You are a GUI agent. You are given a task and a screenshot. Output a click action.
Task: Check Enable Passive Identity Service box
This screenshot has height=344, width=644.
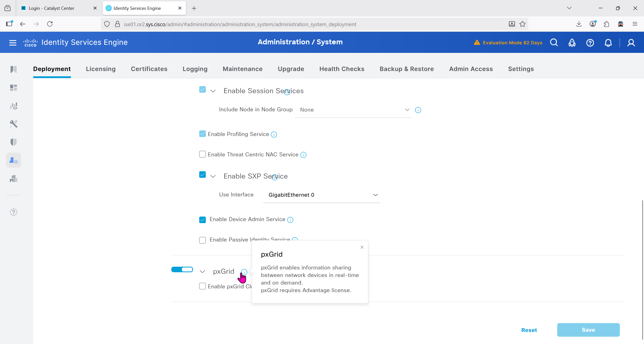coord(203,240)
